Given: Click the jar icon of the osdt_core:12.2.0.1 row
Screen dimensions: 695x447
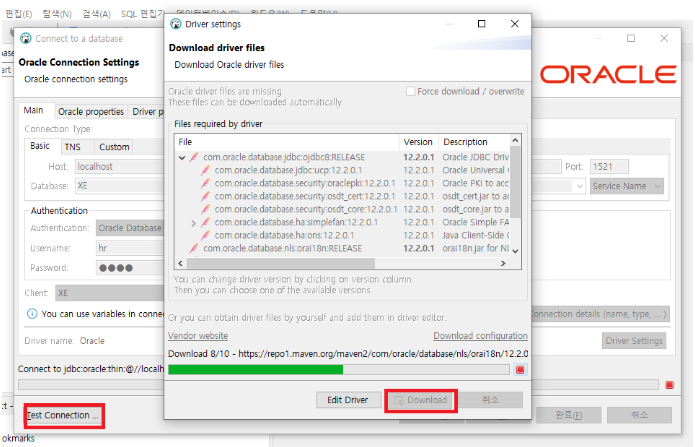Looking at the screenshot, I should 205,209.
